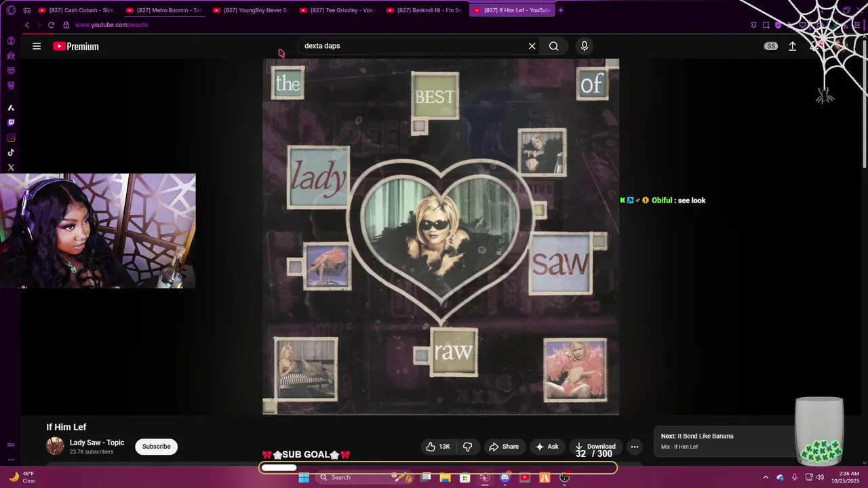The width and height of the screenshot is (868, 488).
Task: Clear the search box with the X
Action: point(532,46)
